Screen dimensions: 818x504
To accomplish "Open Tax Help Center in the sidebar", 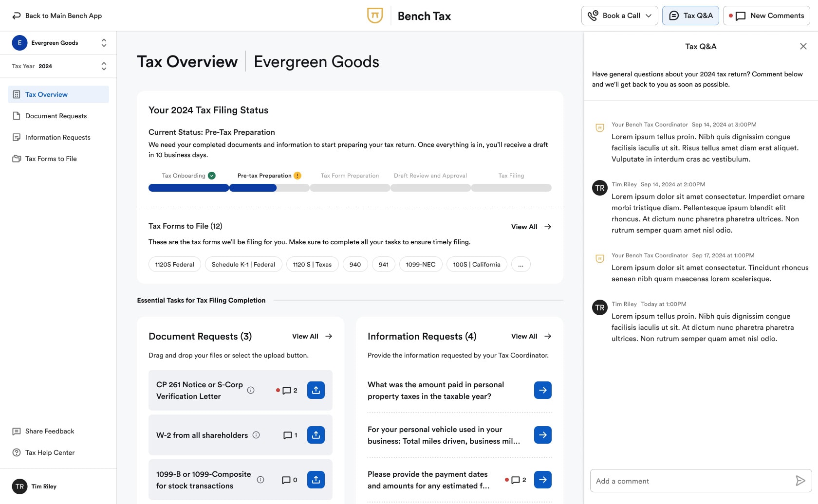I will coord(58,452).
